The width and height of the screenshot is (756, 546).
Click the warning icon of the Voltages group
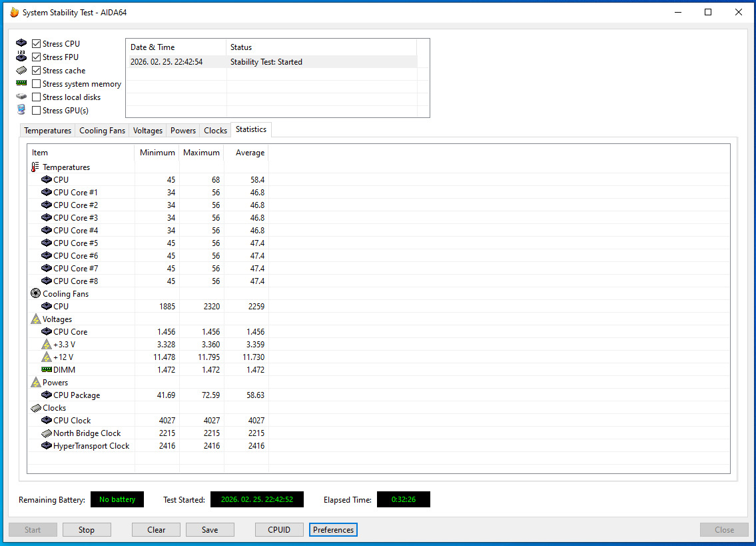36,319
